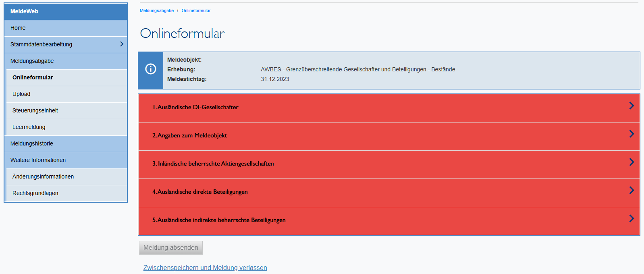Image resolution: width=644 pixels, height=274 pixels.
Task: Click Weitere Informationen menu entry
Action: 38,160
